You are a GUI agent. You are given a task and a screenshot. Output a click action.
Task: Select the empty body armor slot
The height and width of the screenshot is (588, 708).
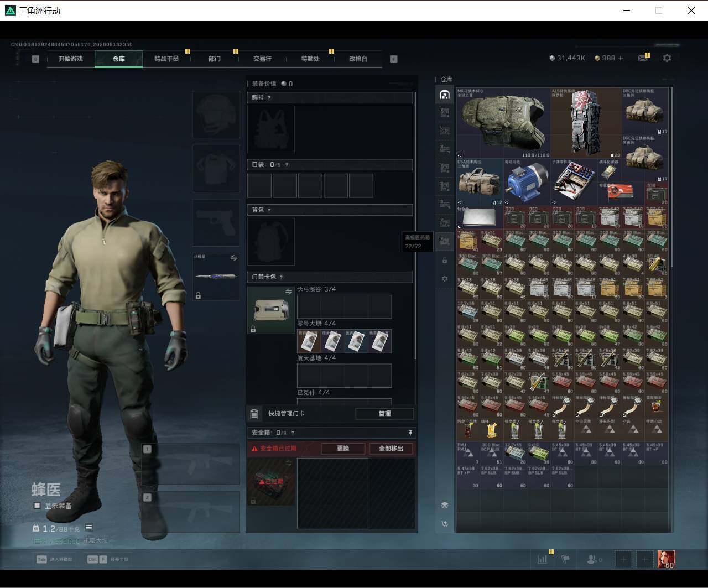216,169
